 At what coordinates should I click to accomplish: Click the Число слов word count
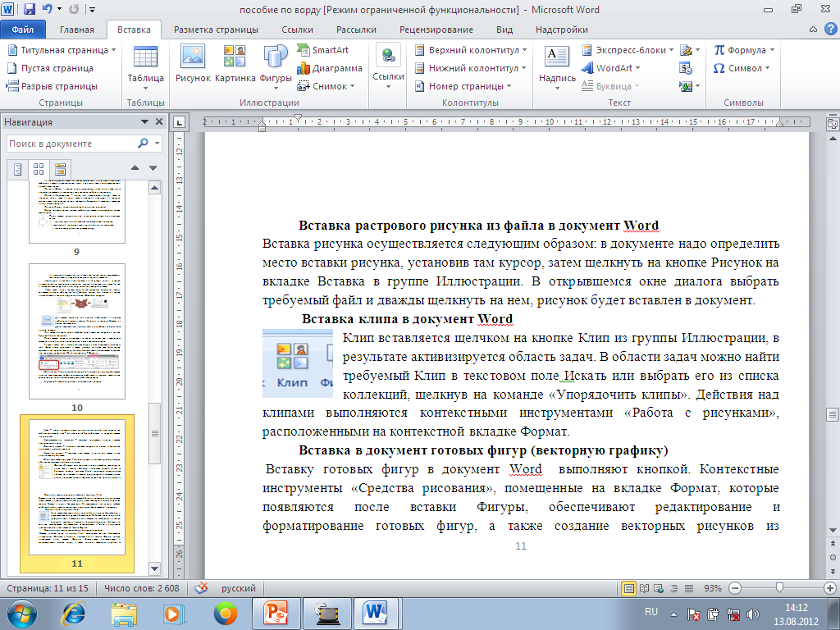click(x=141, y=588)
